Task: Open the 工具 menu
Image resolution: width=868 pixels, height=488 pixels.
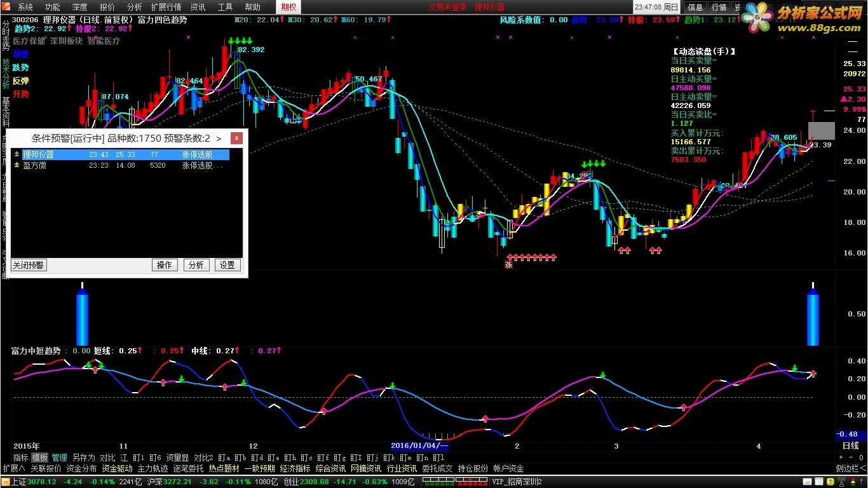Action: pyautogui.click(x=226, y=7)
